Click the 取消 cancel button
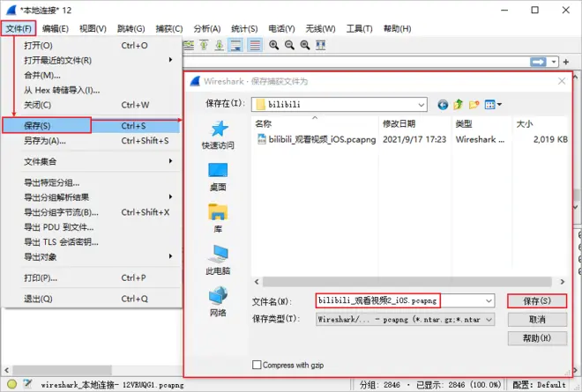The height and width of the screenshot is (392, 582). click(x=537, y=320)
